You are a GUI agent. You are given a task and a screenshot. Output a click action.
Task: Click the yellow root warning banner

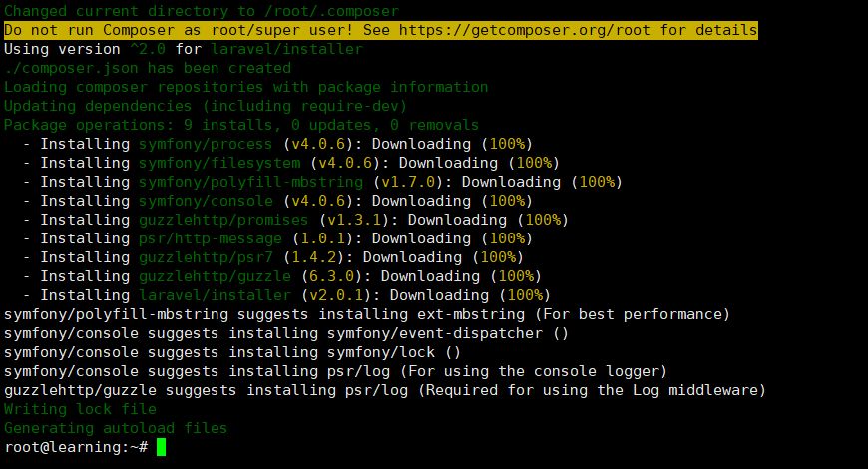pyautogui.click(x=381, y=30)
